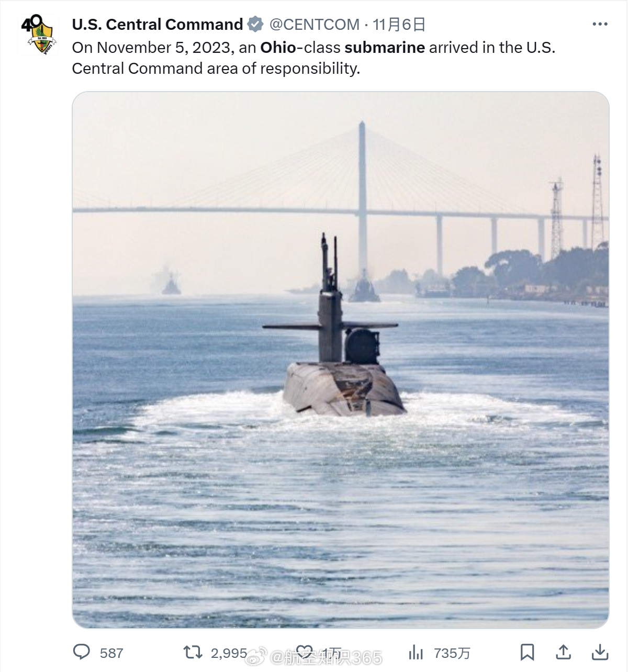Click the 587 replies count

click(111, 653)
